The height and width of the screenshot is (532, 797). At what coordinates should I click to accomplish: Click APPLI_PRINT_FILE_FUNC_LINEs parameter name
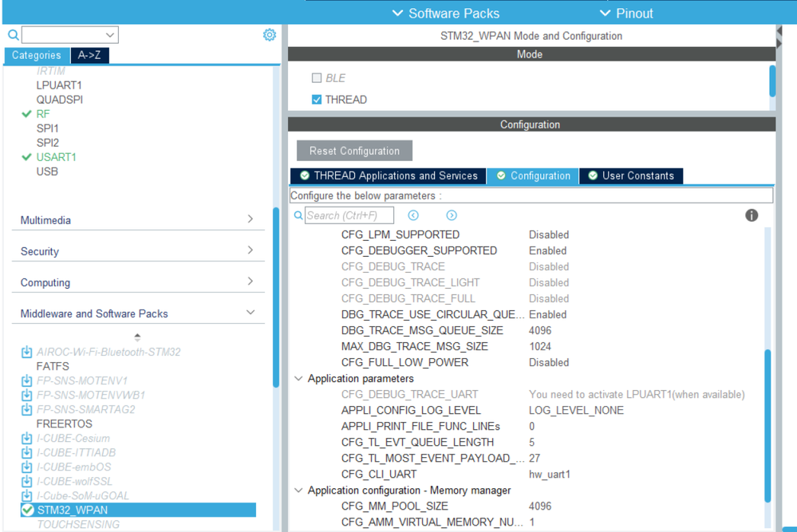click(x=420, y=426)
